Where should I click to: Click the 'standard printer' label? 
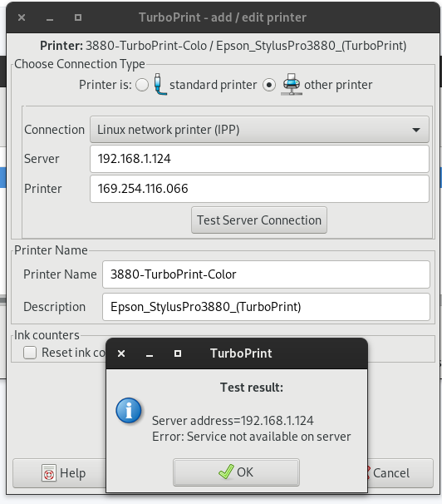(x=214, y=85)
